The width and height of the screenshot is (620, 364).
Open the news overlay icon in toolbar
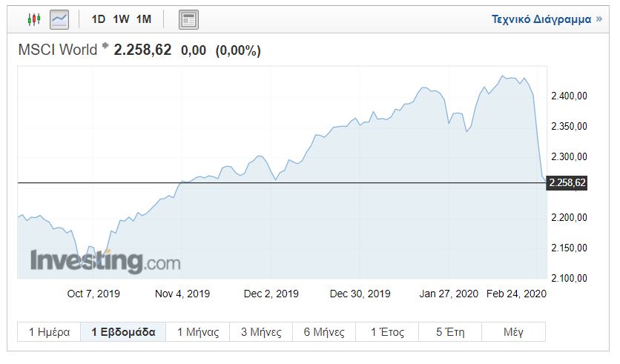[189, 20]
